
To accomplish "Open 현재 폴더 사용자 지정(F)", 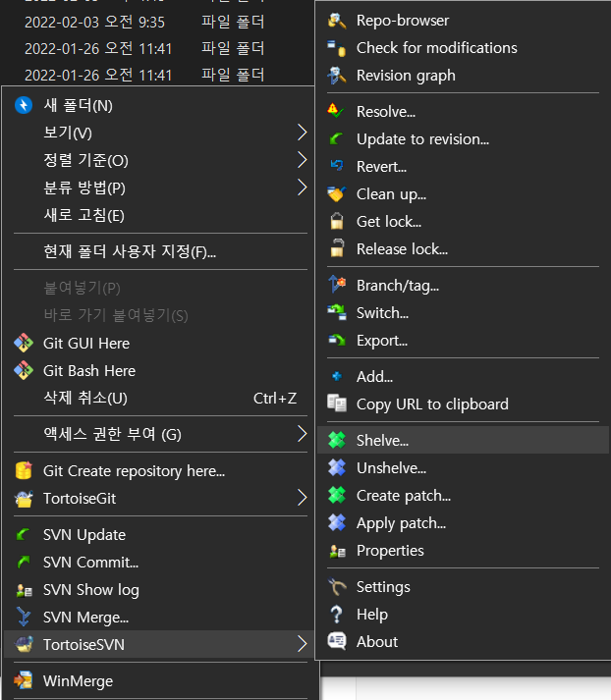I will (x=160, y=251).
